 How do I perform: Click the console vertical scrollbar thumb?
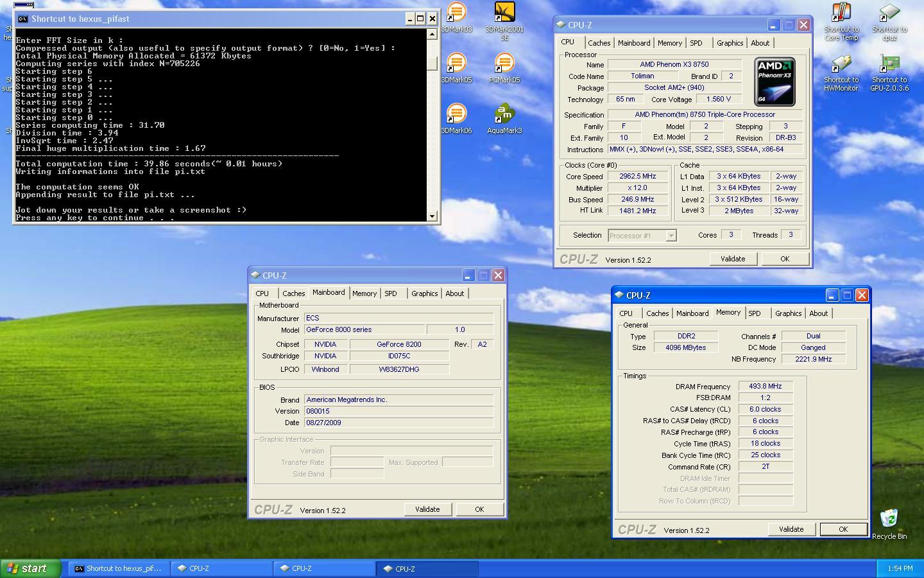tap(432, 63)
